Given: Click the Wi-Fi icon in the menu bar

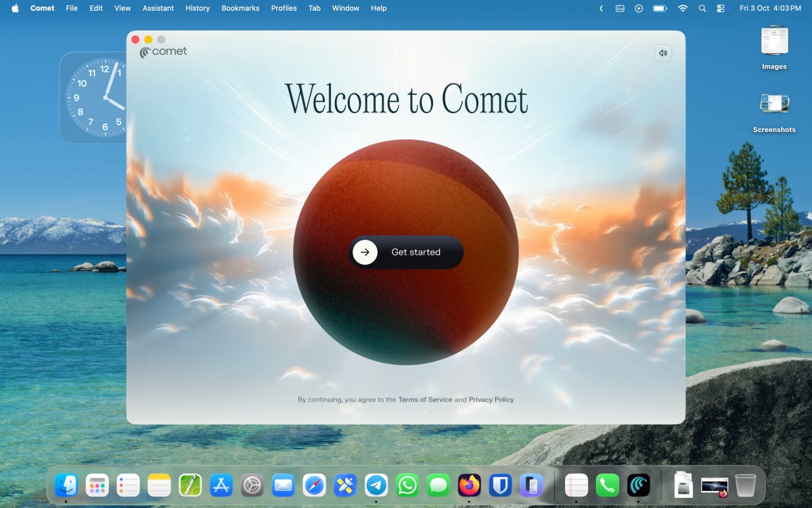Looking at the screenshot, I should [683, 8].
